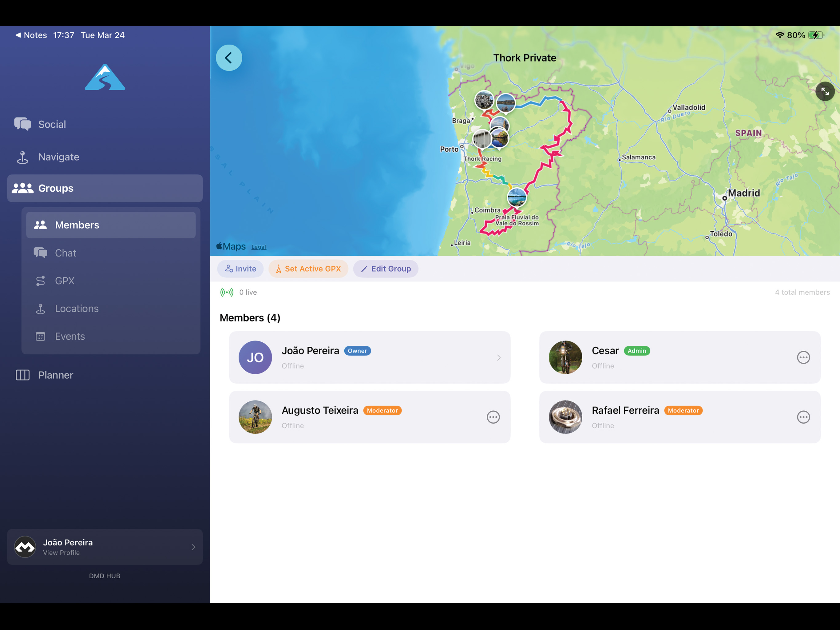Click João Pereira View Profile name text

[68, 543]
